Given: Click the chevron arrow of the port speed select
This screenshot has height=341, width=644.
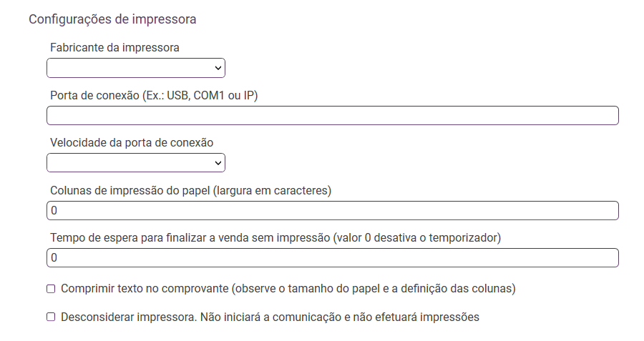Looking at the screenshot, I should 218,163.
